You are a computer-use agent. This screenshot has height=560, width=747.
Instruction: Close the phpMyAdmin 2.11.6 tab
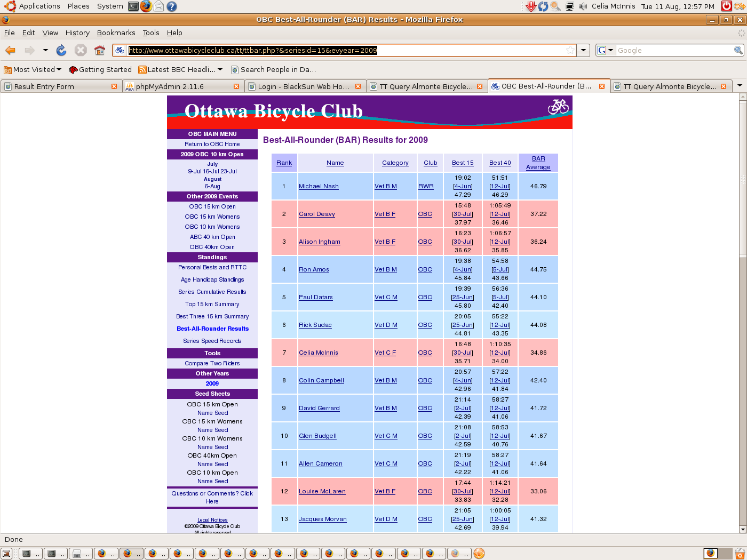tap(236, 86)
